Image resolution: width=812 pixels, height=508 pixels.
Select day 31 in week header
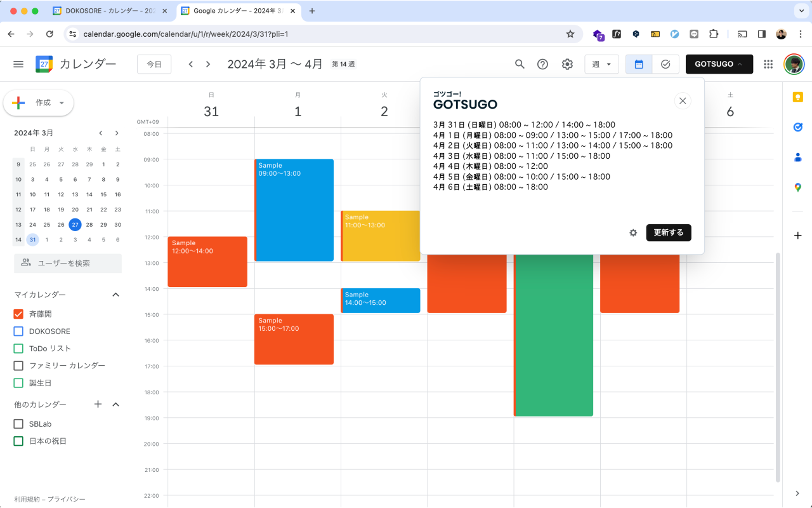(x=211, y=112)
